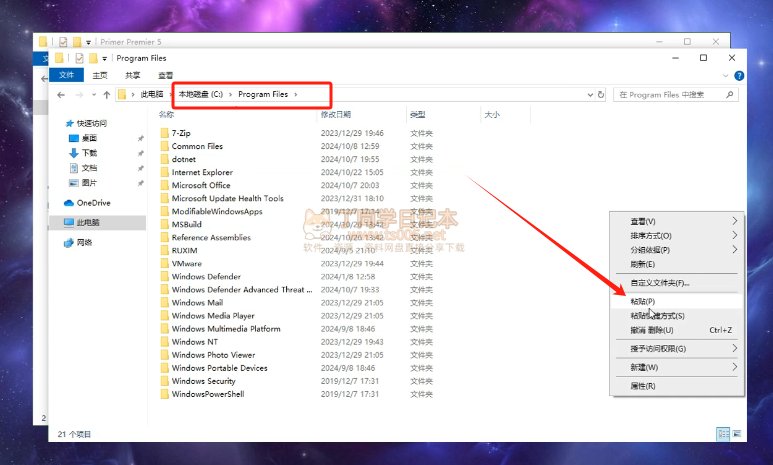Select 此电脑 in the navigation pane
Image resolution: width=773 pixels, height=465 pixels.
click(x=87, y=222)
